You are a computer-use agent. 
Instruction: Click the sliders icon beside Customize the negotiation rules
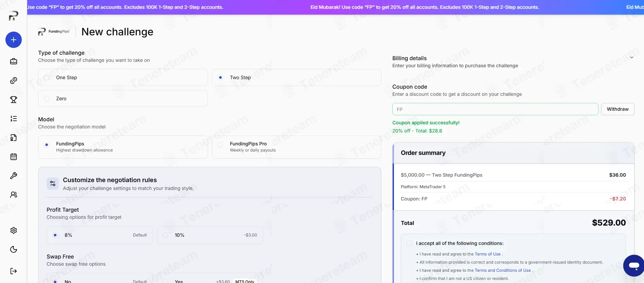(53, 183)
